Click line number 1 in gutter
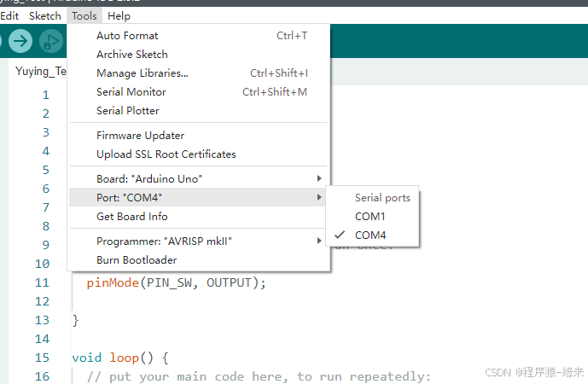588x384 pixels. (46, 95)
